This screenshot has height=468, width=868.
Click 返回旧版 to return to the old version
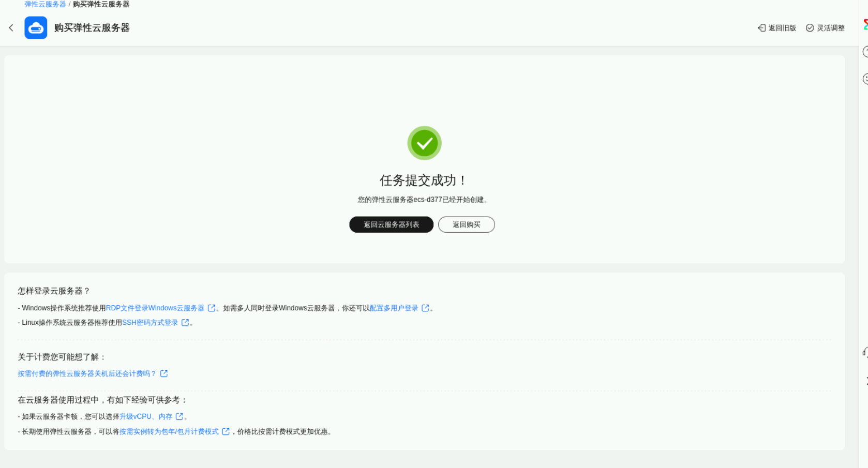pos(782,28)
